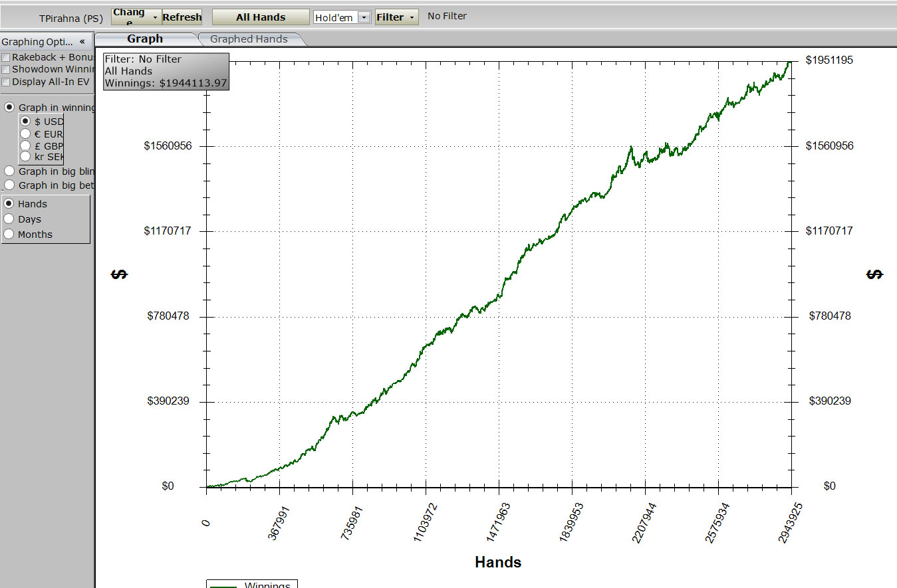Open the Change player dropdown
The image size is (897, 588).
[136, 17]
